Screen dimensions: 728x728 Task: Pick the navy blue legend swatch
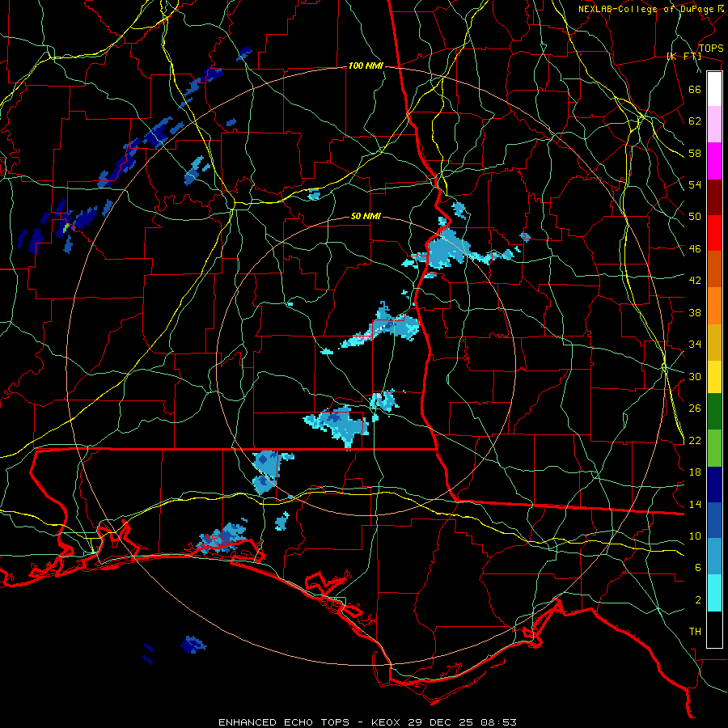click(x=714, y=485)
